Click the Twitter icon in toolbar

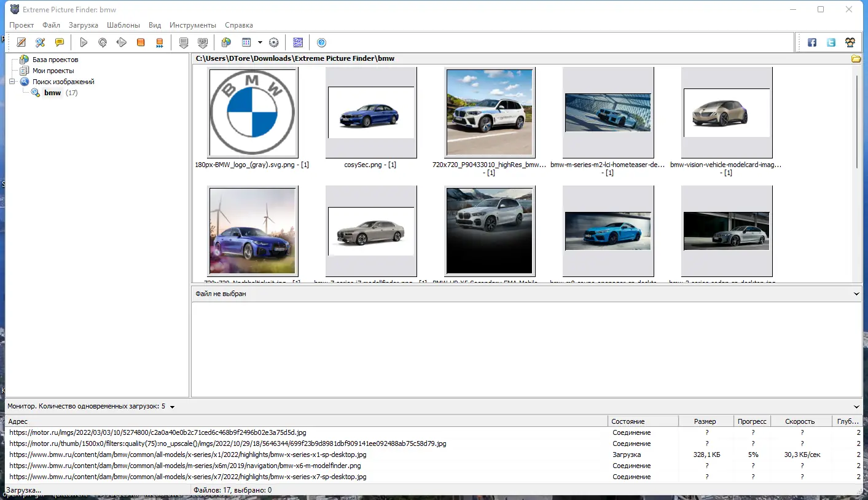831,42
